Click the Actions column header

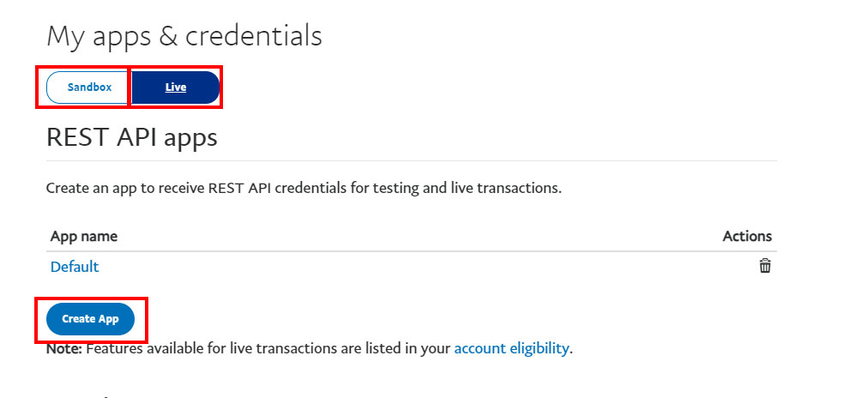(x=747, y=237)
